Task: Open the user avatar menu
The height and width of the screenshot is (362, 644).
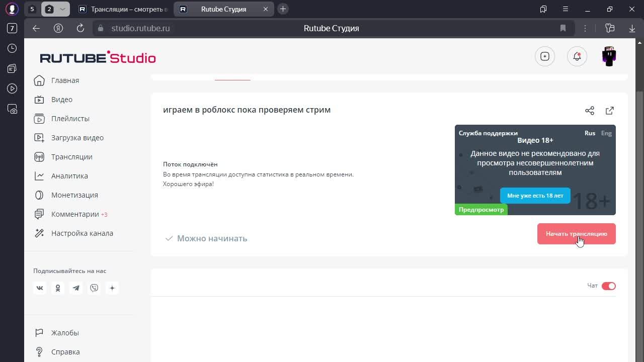Action: 609,56
